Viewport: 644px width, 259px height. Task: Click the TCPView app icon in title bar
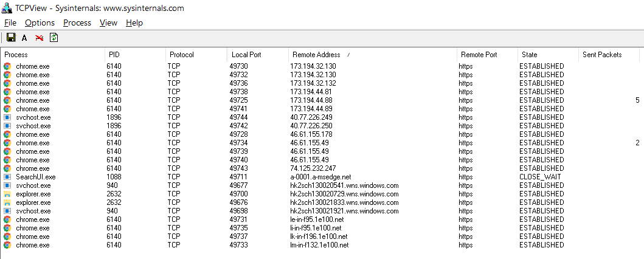(x=7, y=9)
